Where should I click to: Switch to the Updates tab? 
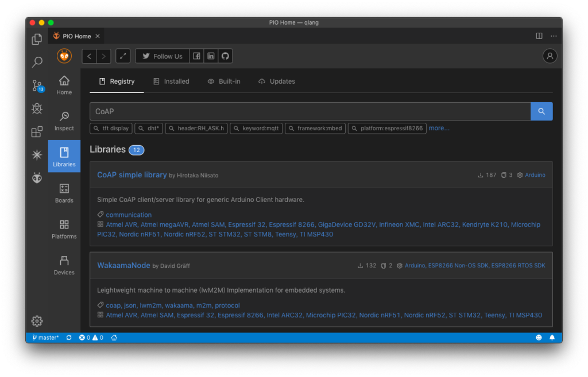click(277, 81)
